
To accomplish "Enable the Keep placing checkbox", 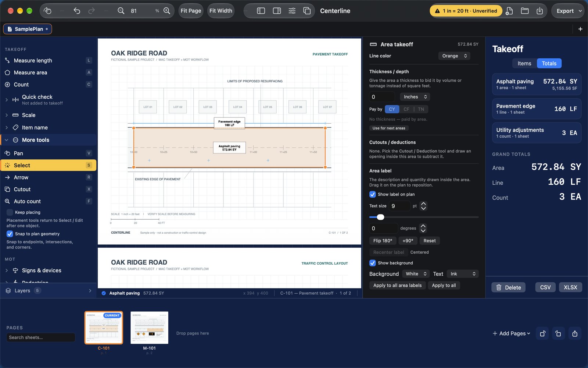I will (10, 212).
